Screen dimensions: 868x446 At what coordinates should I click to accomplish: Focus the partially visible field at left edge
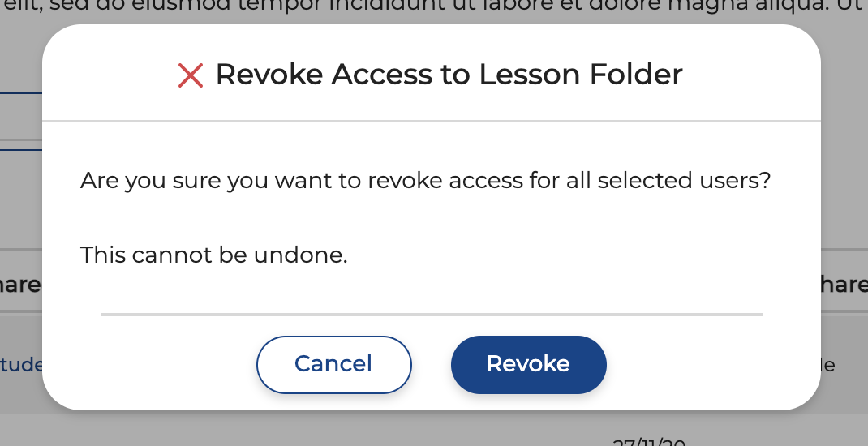point(20,122)
